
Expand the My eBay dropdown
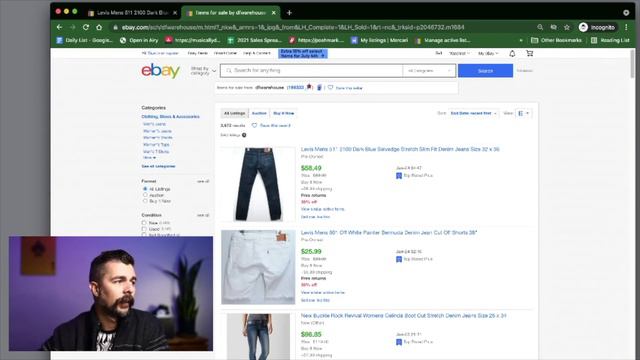tap(488, 53)
